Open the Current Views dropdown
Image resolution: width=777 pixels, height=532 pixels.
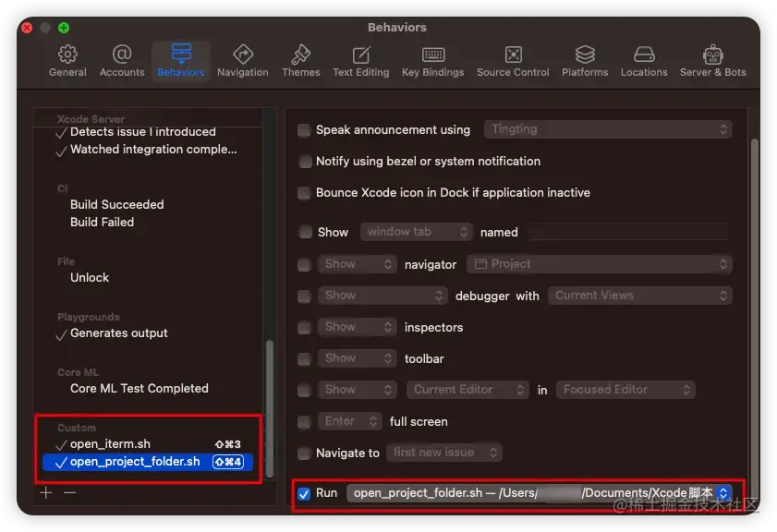(639, 296)
